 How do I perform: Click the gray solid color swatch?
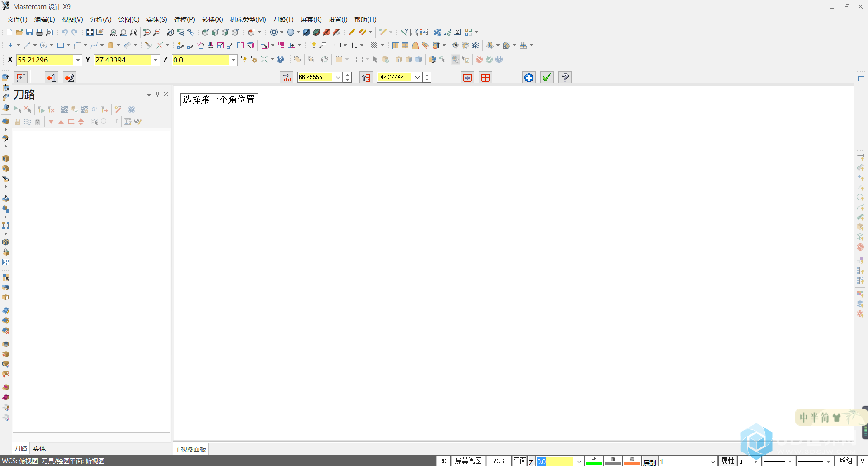(613, 461)
